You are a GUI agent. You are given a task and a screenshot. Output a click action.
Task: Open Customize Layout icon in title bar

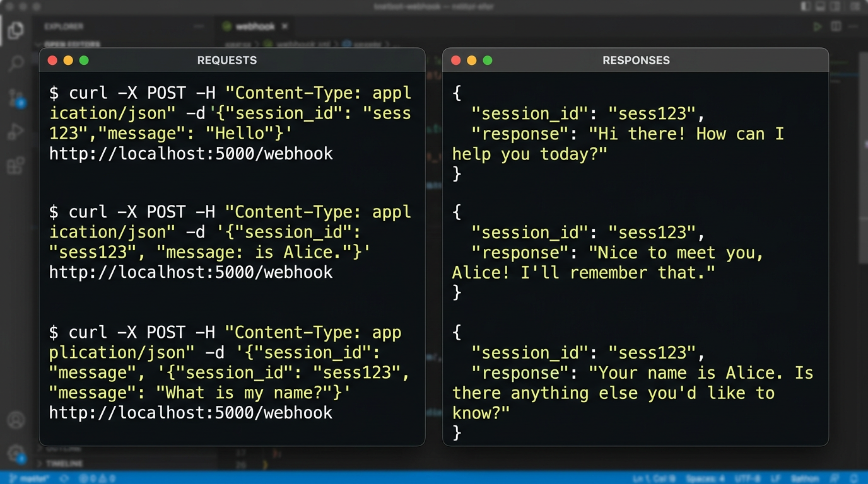click(x=854, y=6)
